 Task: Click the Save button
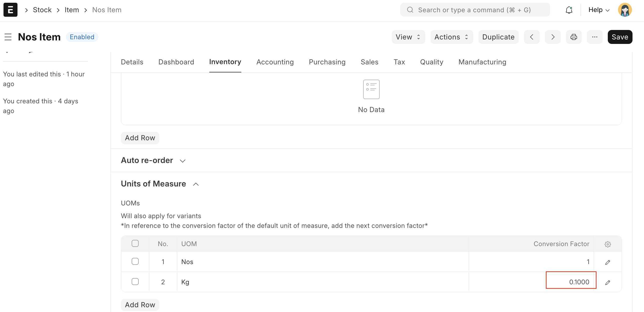tap(620, 37)
